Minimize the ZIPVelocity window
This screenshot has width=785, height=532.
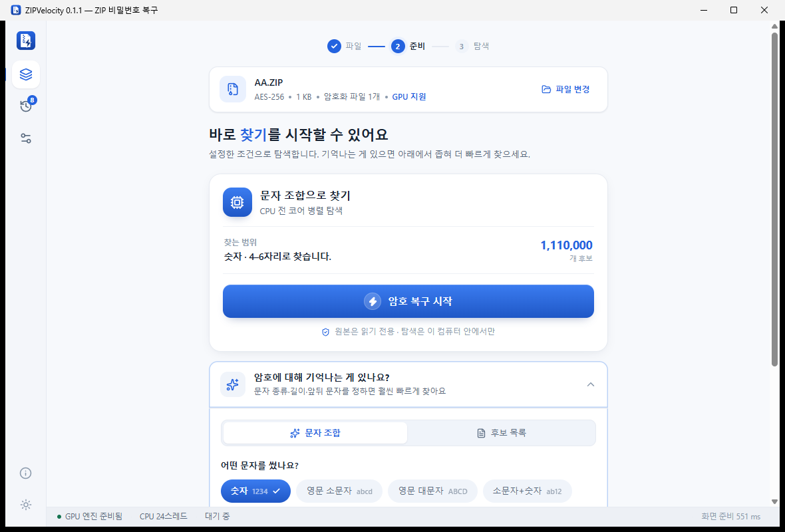(703, 10)
